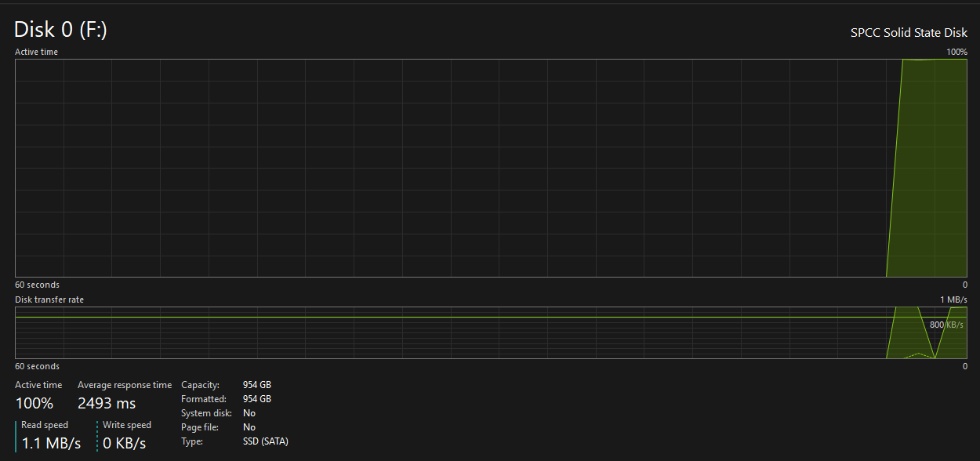
Task: Select the SPCC Solid State Disk label
Action: pyautogui.click(x=909, y=33)
